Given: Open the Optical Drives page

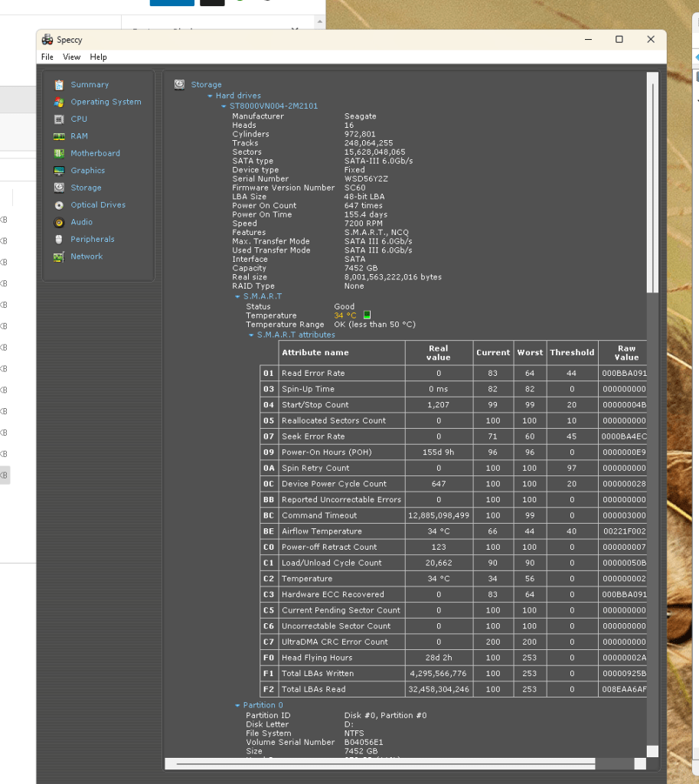Looking at the screenshot, I should (x=98, y=205).
